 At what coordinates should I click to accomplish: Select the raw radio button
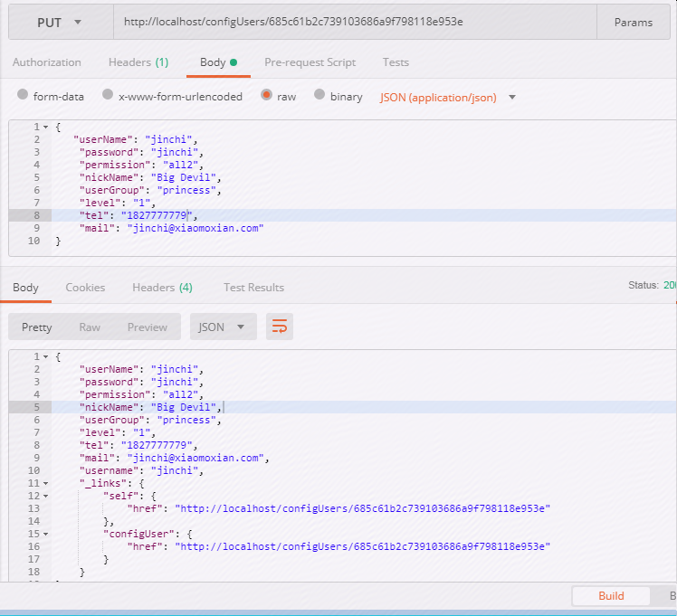266,94
